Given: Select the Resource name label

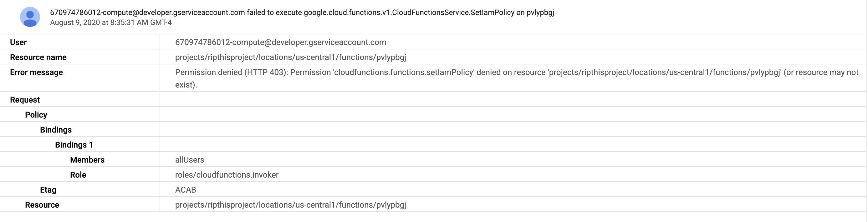Looking at the screenshot, I should pos(38,57).
